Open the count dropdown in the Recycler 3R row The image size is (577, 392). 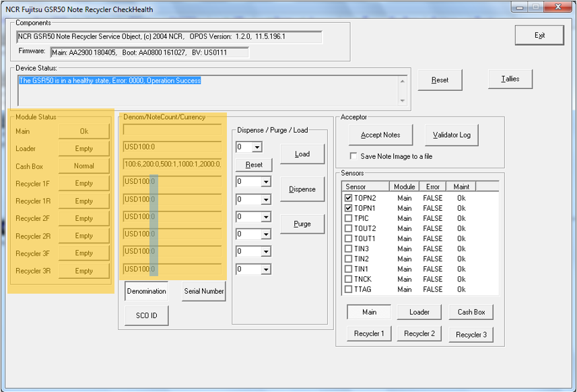pos(266,269)
